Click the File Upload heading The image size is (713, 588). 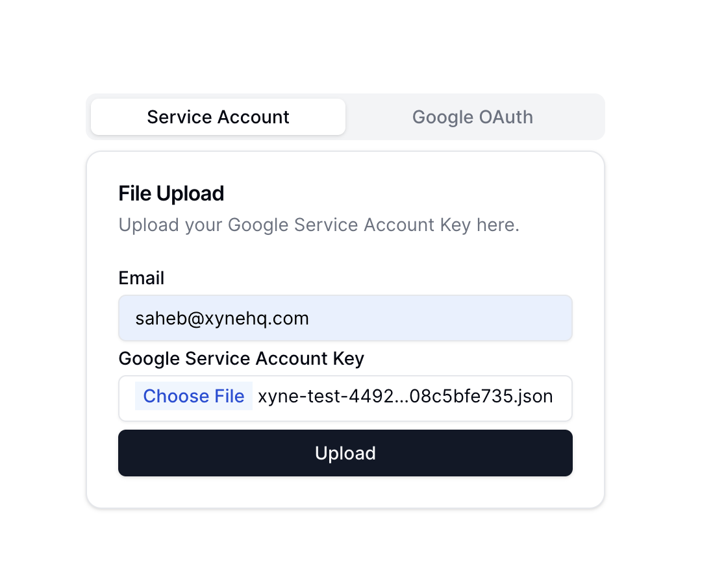pyautogui.click(x=171, y=193)
